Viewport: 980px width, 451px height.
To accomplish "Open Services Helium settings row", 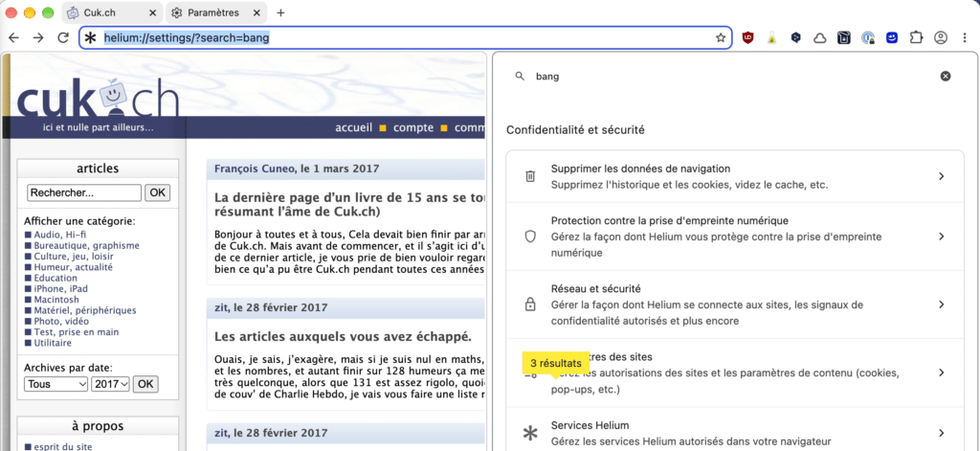I will pos(735,432).
